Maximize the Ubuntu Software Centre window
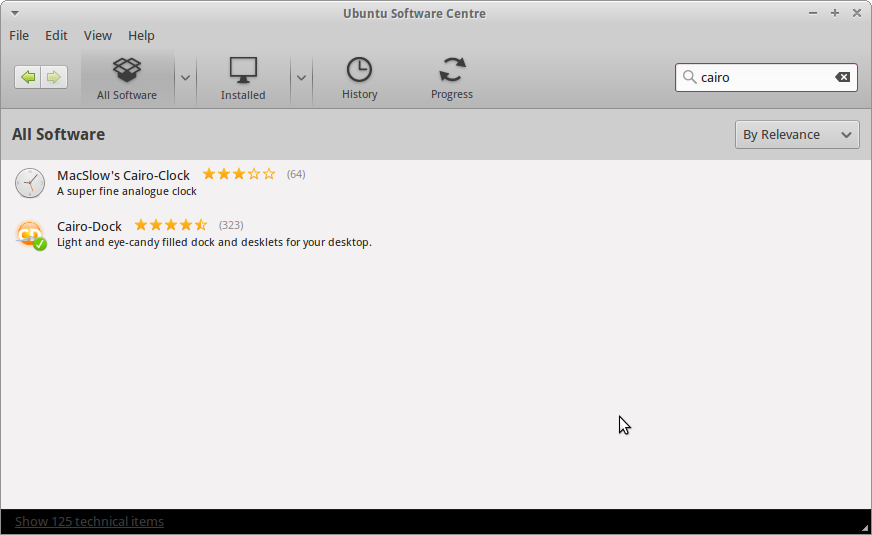 pos(835,13)
